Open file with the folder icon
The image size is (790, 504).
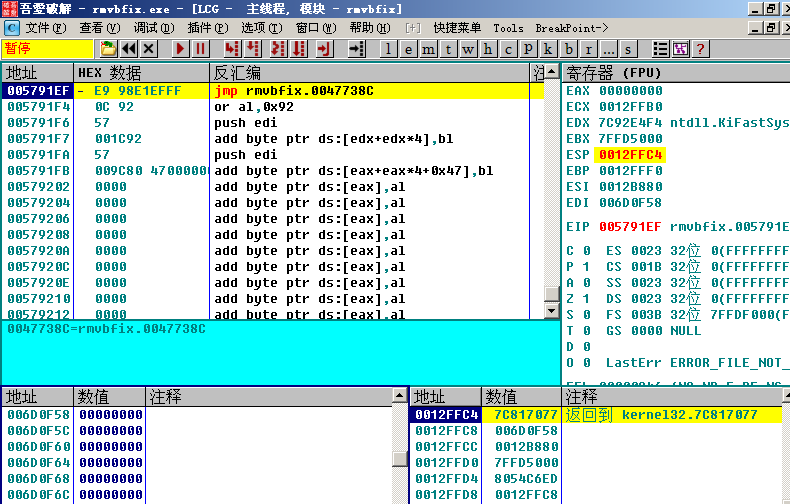click(108, 49)
